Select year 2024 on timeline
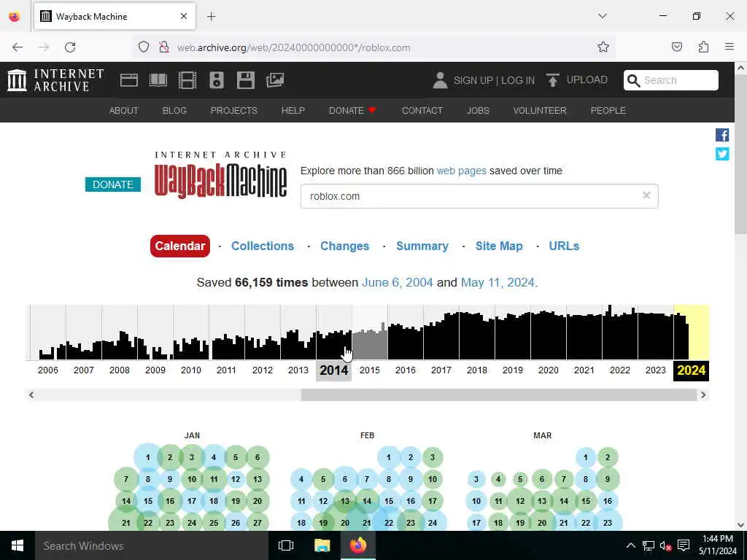 (x=692, y=370)
